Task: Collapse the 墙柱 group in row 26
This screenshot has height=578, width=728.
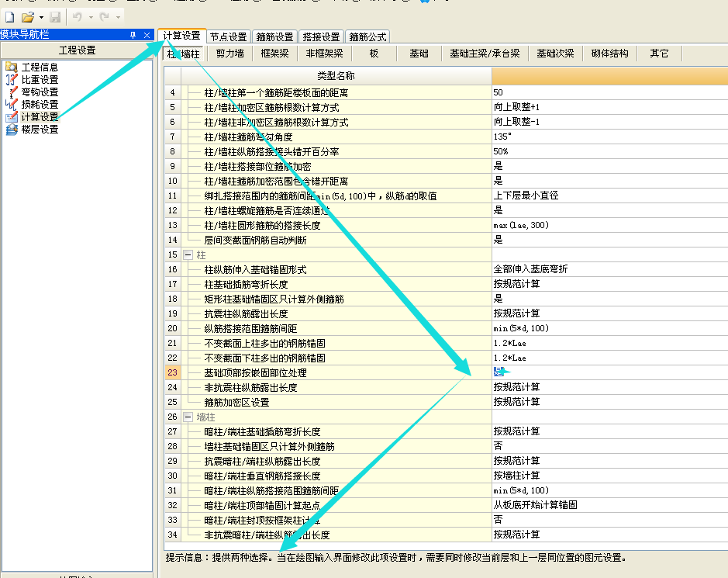Action: 188,417
